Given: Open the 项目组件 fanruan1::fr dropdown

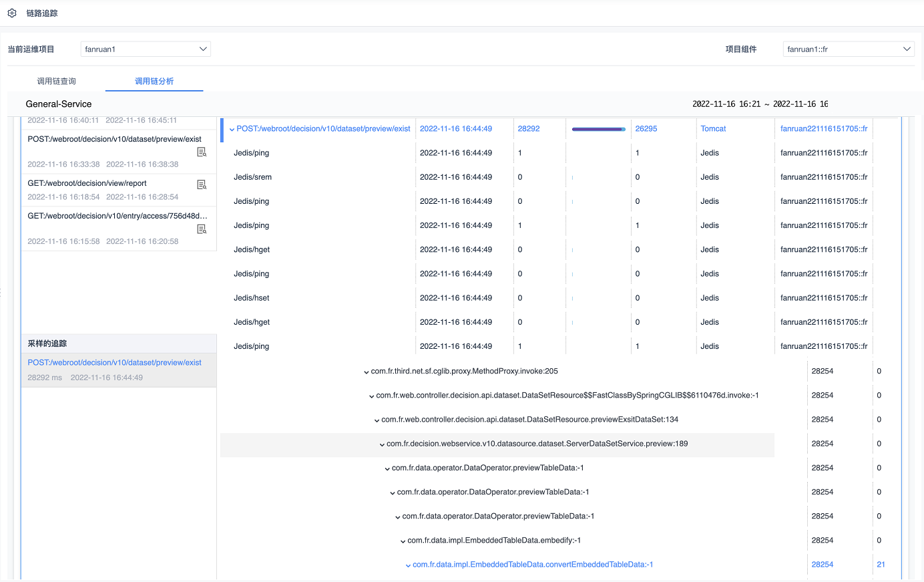Looking at the screenshot, I should tap(848, 49).
